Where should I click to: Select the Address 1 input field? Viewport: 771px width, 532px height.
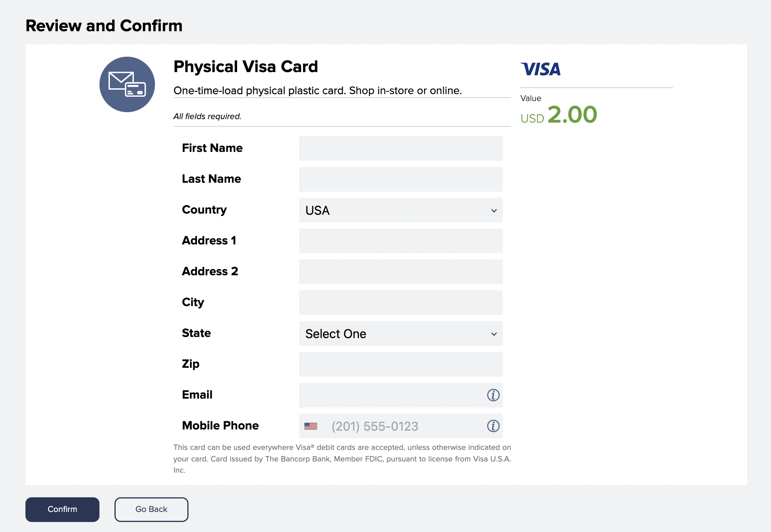tap(401, 241)
